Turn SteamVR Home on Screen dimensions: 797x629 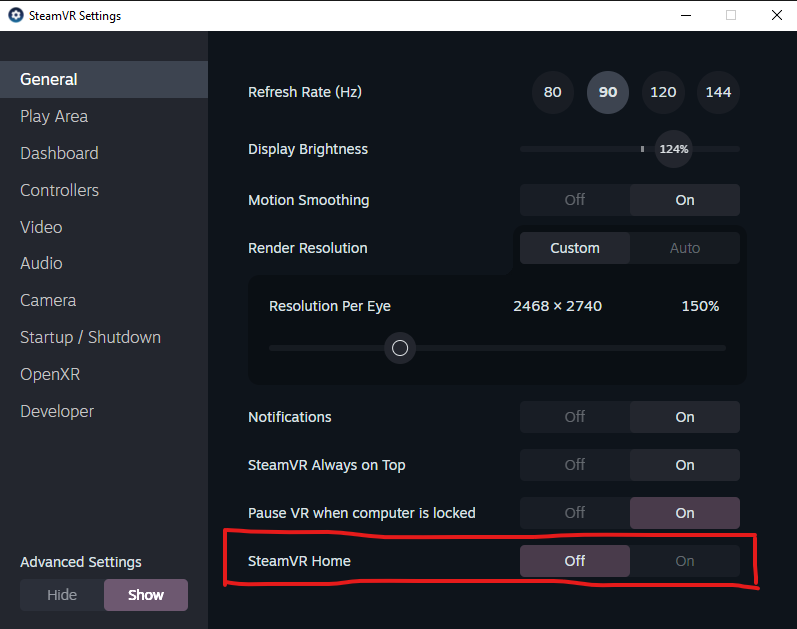(684, 561)
